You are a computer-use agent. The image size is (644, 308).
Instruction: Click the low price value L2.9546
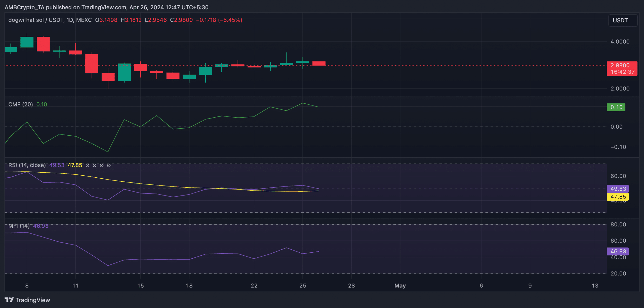[156, 20]
